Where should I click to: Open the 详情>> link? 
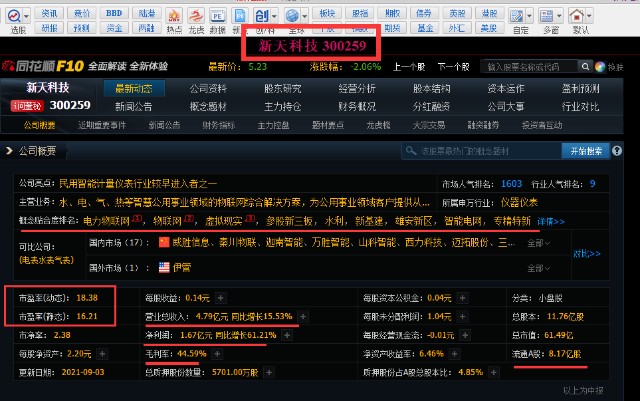[x=551, y=221]
